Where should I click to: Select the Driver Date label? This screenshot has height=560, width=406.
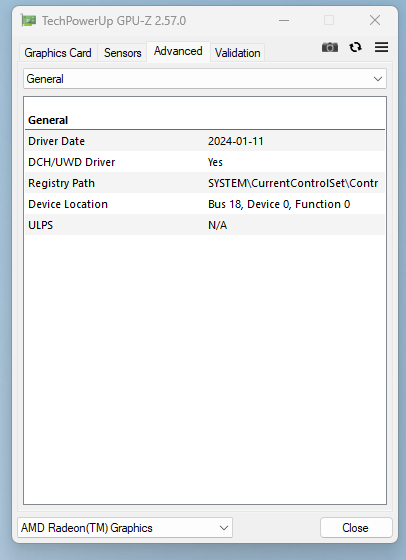pyautogui.click(x=56, y=141)
